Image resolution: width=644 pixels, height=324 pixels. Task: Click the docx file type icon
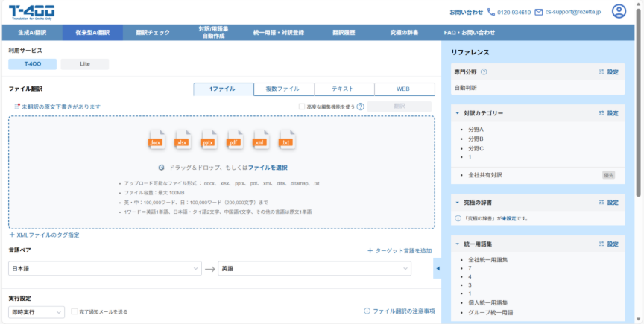coord(156,139)
